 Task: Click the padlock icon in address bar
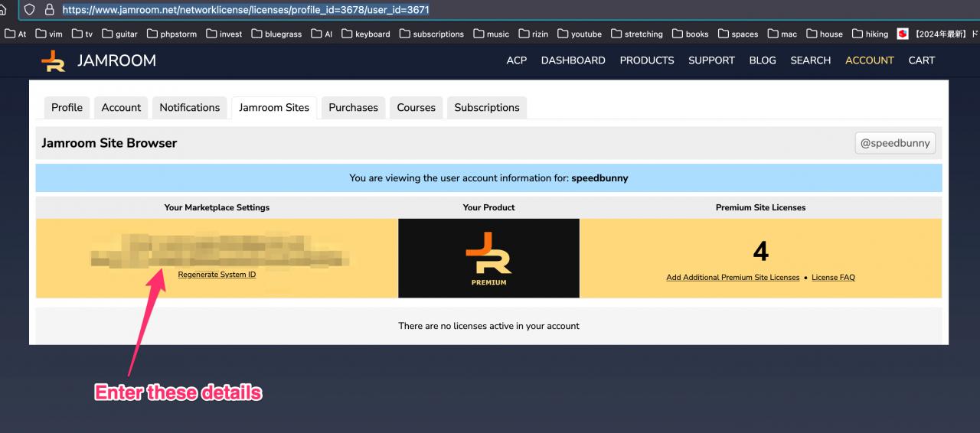tap(50, 10)
